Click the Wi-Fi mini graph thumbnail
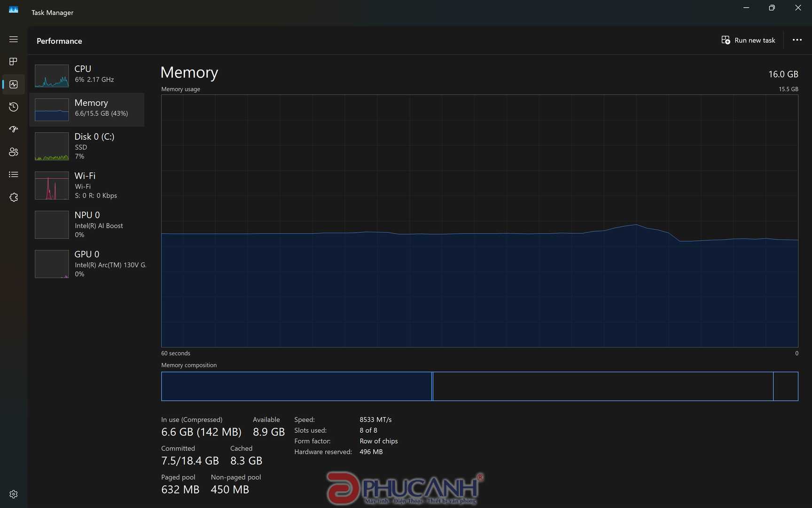Viewport: 812px width, 508px height. (52, 185)
